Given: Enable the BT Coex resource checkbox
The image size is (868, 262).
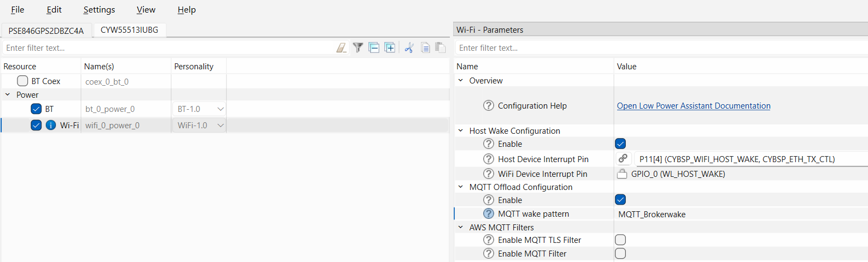Looking at the screenshot, I should pos(22,81).
